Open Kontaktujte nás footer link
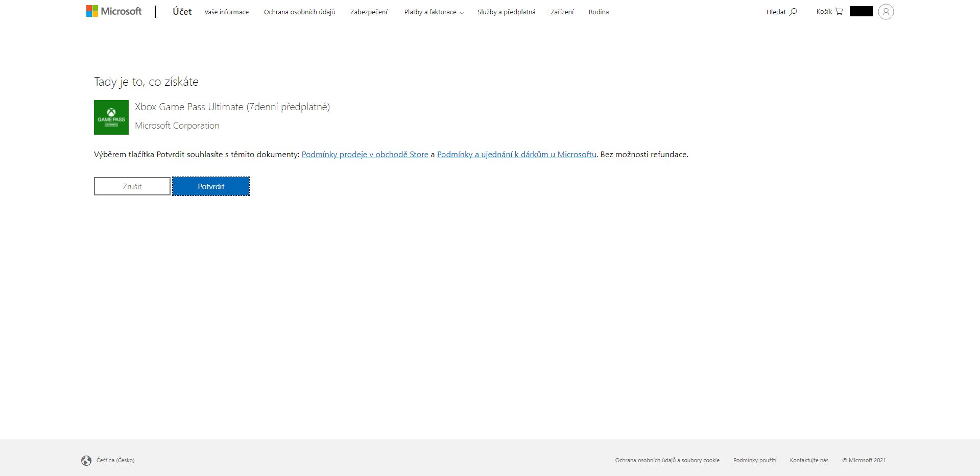980x476 pixels. coord(809,460)
